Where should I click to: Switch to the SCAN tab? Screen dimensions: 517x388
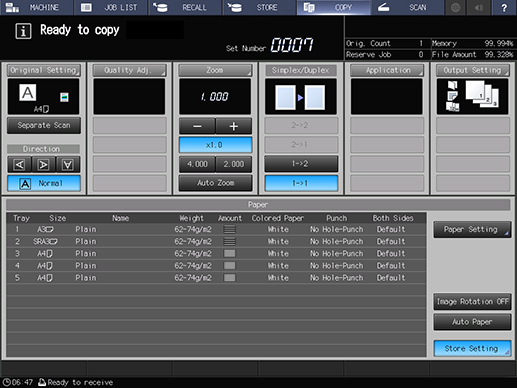(408, 7)
